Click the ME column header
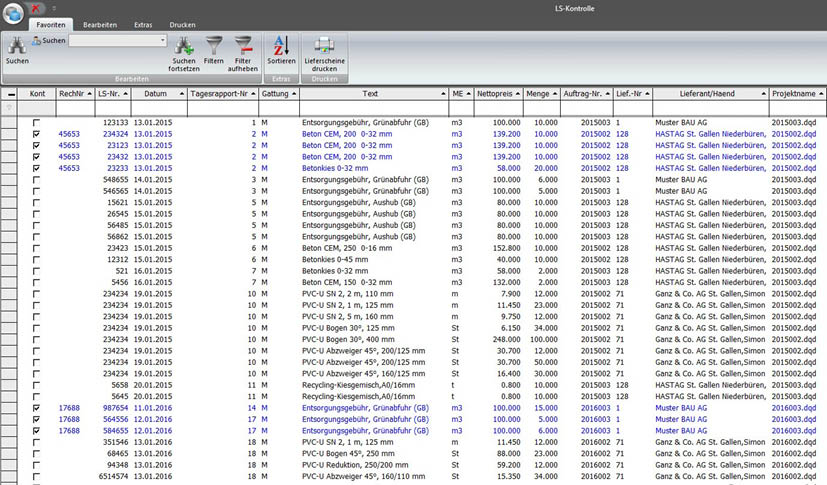The height and width of the screenshot is (485, 827). coord(461,94)
